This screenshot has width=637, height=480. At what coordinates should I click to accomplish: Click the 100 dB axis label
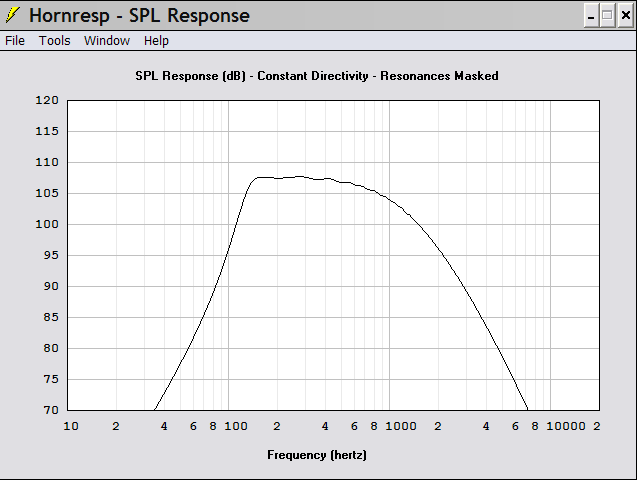47,224
